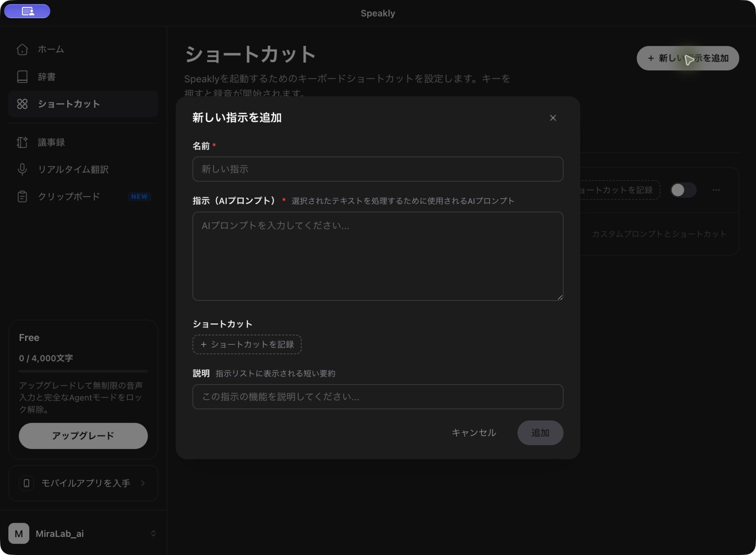Image resolution: width=756 pixels, height=555 pixels.
Task: Click the dictionary book icon
Action: point(22,76)
